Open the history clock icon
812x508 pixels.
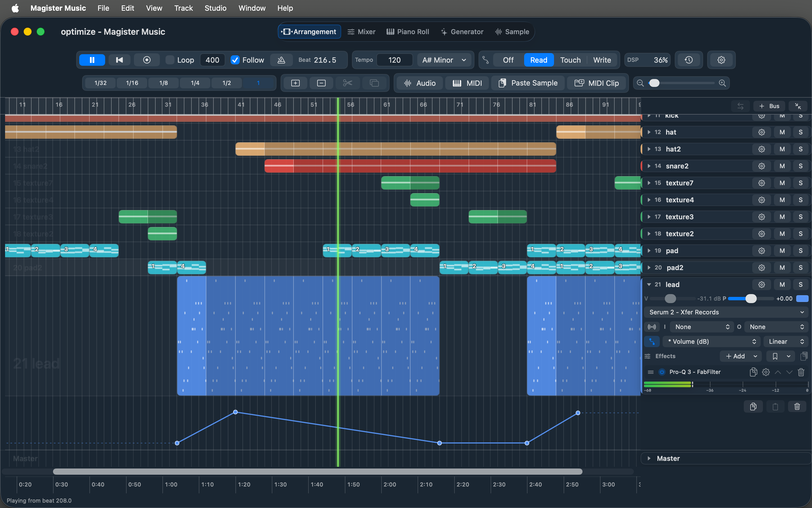(689, 60)
